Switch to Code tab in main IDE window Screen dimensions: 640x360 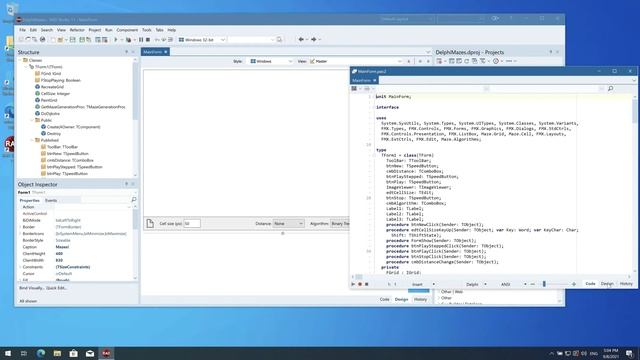pyautogui.click(x=384, y=299)
